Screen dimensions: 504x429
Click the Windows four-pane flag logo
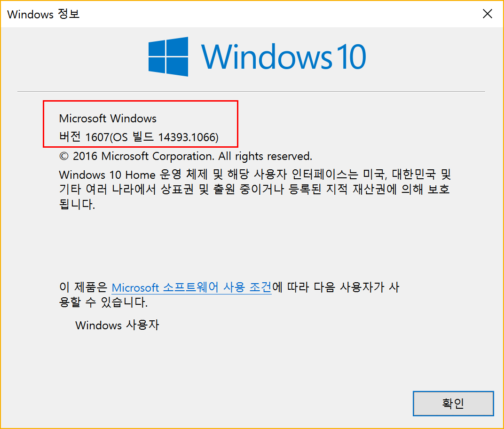tap(168, 56)
